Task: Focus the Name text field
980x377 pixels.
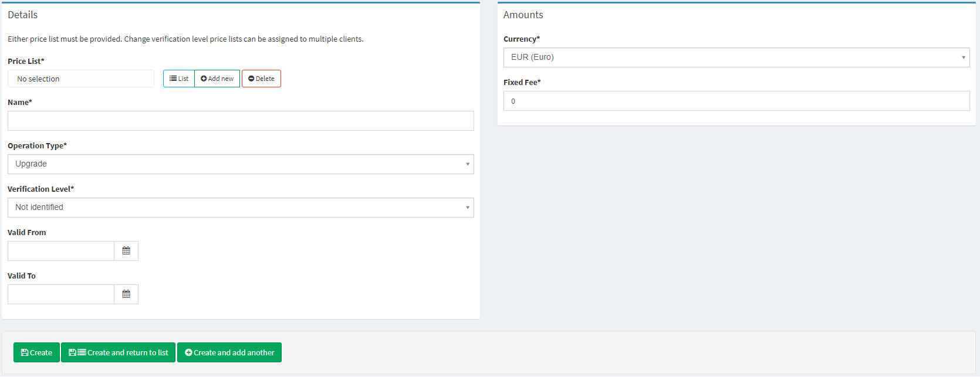Action: 241,121
